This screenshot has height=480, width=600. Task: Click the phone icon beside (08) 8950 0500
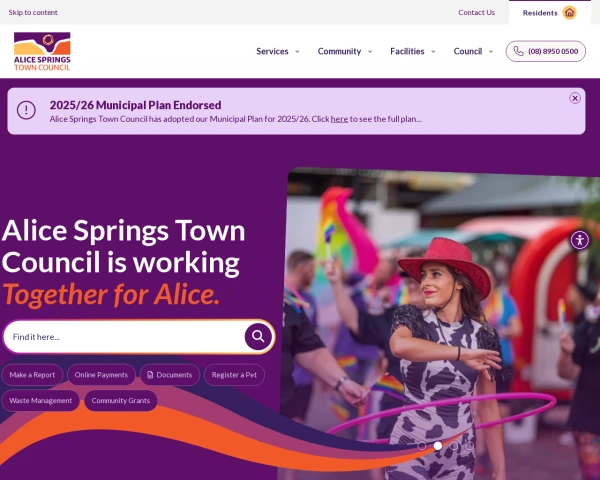pyautogui.click(x=518, y=51)
